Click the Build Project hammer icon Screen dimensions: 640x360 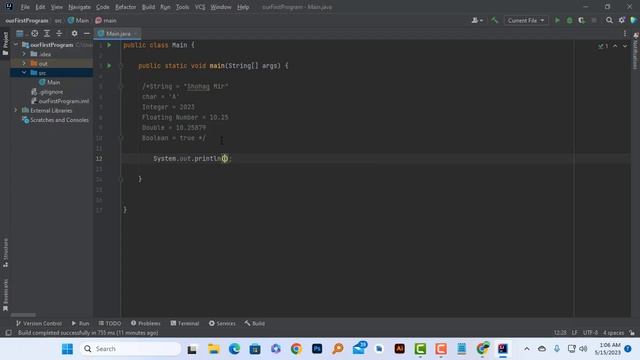click(x=494, y=20)
